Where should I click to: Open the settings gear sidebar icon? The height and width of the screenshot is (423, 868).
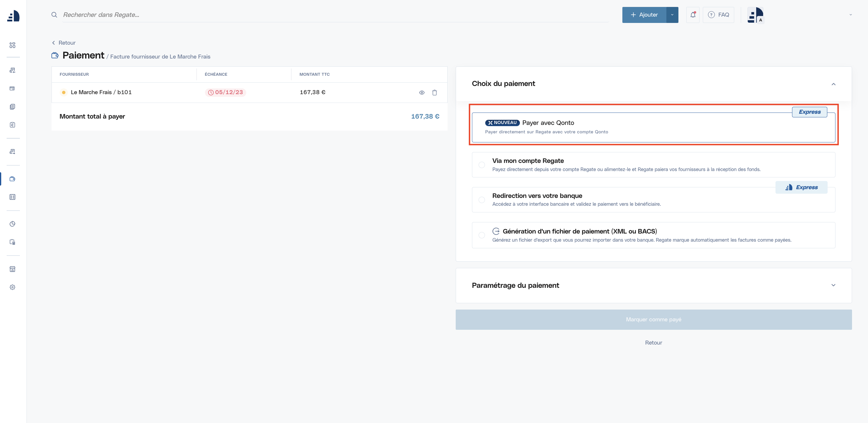click(x=12, y=287)
